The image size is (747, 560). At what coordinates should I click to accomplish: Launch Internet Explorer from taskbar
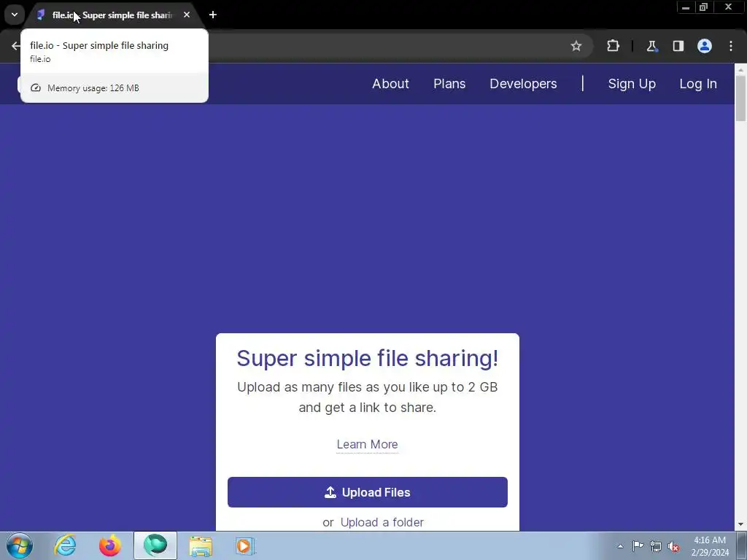point(65,545)
